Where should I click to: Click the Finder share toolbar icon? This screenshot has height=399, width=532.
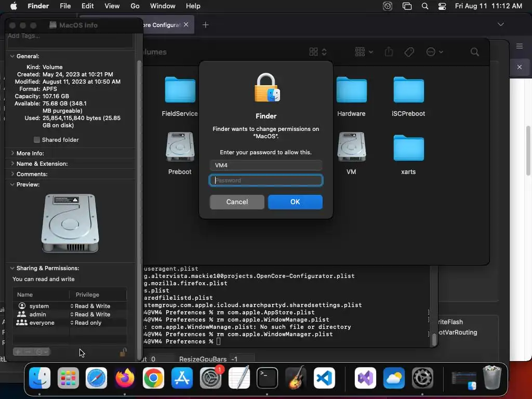point(389,51)
